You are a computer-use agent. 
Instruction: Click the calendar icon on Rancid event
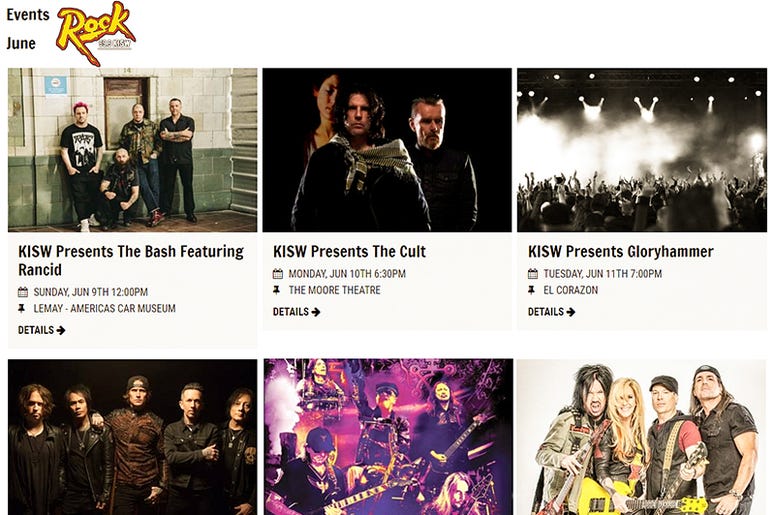[23, 292]
